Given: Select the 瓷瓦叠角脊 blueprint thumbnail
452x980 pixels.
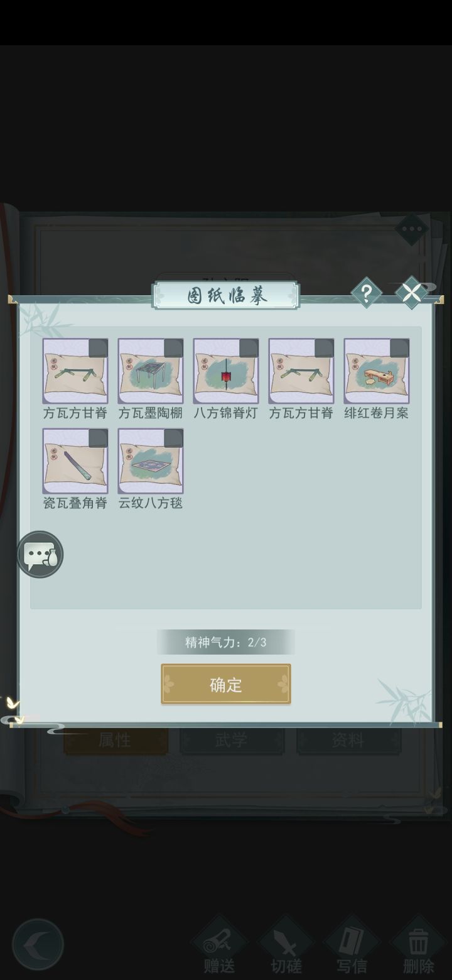Looking at the screenshot, I should pyautogui.click(x=75, y=461).
